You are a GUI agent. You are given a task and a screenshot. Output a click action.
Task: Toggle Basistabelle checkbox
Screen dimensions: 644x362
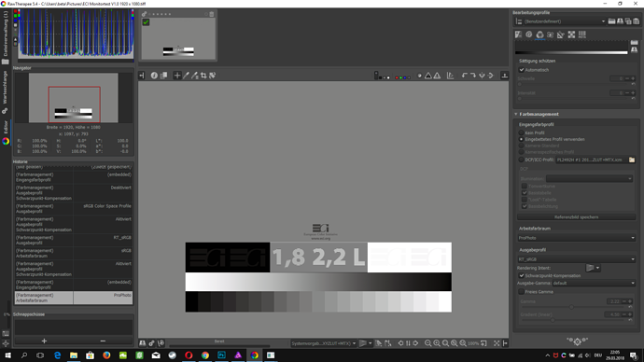[x=525, y=193]
